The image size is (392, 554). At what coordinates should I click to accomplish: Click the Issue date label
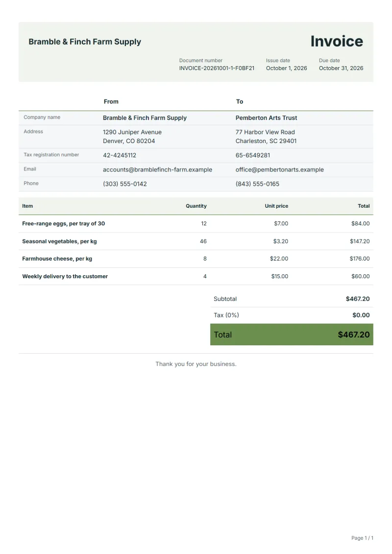click(x=278, y=60)
